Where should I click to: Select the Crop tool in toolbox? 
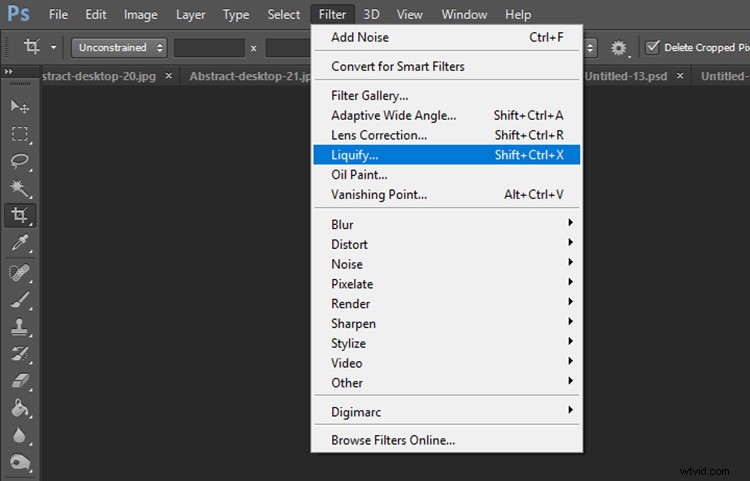click(20, 215)
